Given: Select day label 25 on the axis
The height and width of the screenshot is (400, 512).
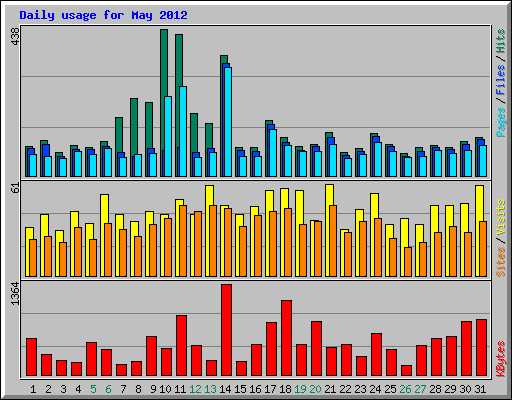Looking at the screenshot, I should (x=390, y=389).
